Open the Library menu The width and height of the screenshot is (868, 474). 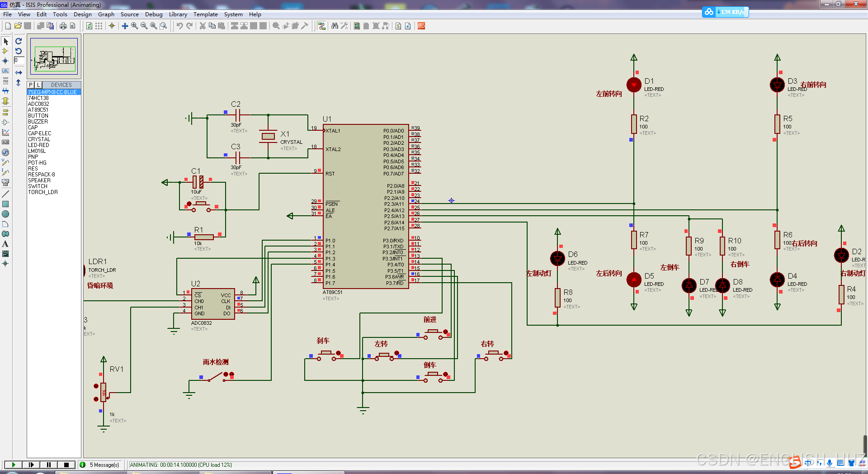178,14
